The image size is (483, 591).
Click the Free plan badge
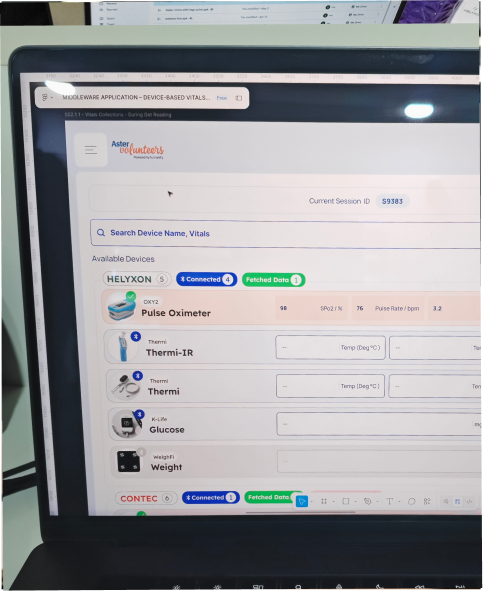222,98
